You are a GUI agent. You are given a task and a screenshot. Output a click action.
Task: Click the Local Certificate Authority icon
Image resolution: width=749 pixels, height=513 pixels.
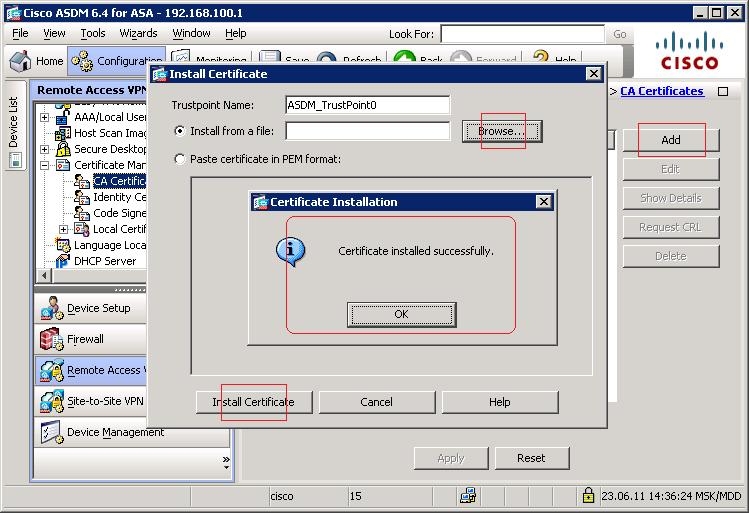click(82, 229)
